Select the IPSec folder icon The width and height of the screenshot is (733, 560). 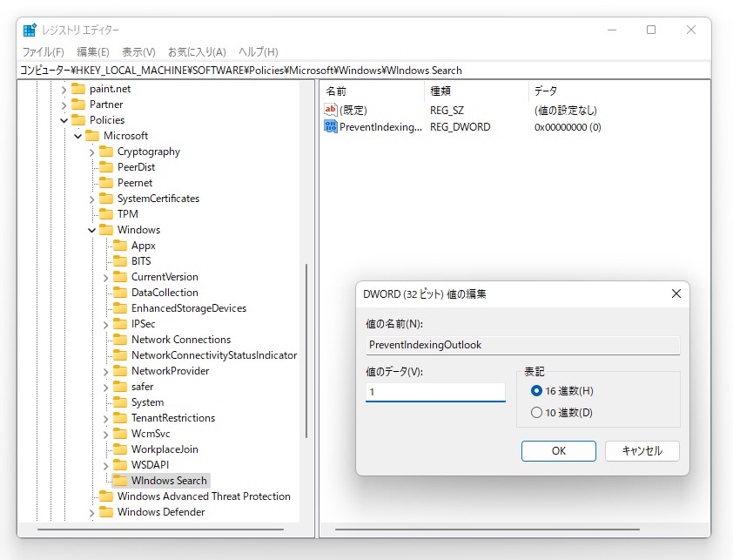click(122, 323)
